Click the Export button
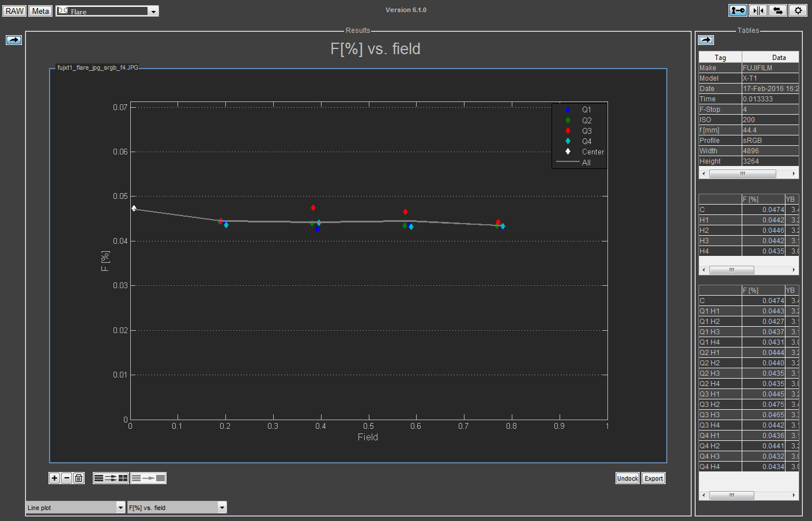The height and width of the screenshot is (521, 812). click(654, 478)
